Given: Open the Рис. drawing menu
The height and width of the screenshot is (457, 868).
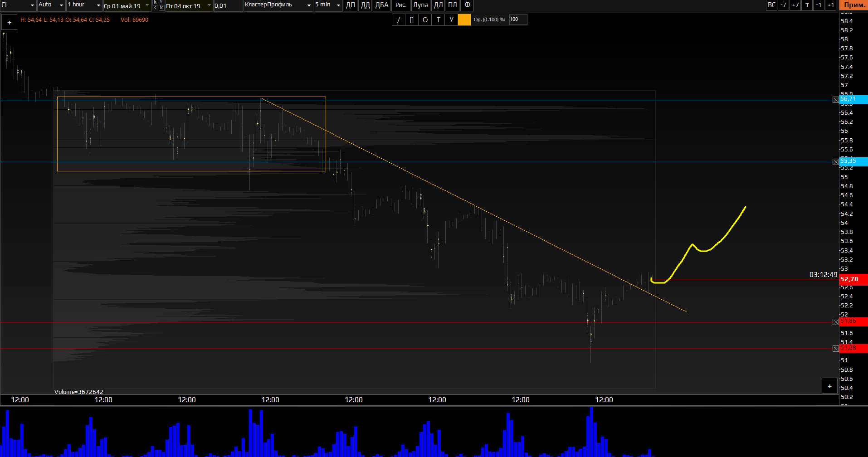Looking at the screenshot, I should pyautogui.click(x=401, y=5).
